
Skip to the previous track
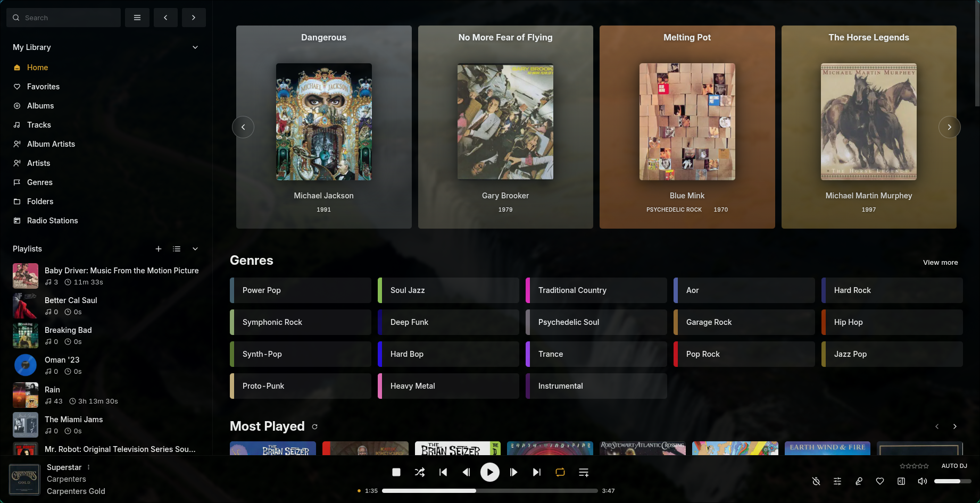[x=443, y=472]
